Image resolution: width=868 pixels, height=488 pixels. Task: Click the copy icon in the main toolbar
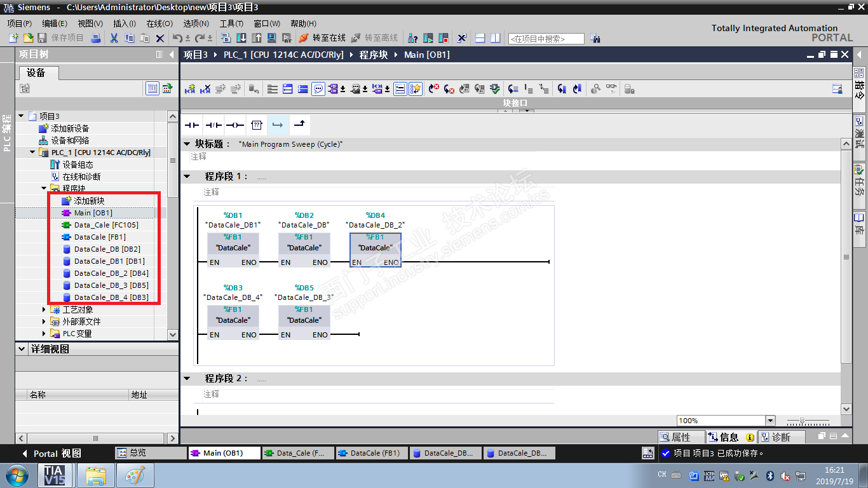point(129,38)
